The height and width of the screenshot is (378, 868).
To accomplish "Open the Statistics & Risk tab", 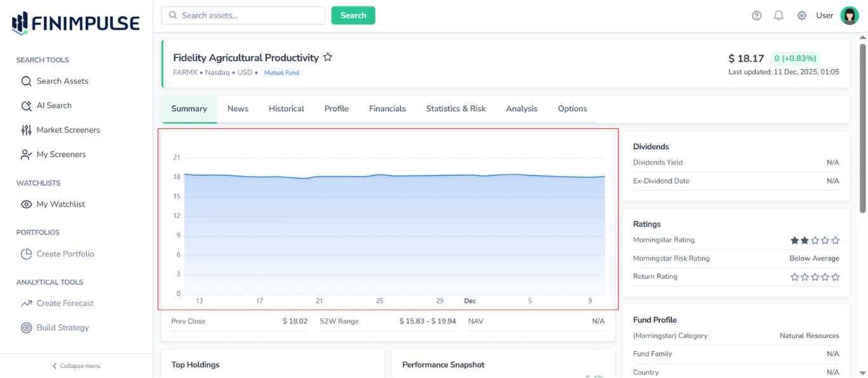I will pos(456,109).
